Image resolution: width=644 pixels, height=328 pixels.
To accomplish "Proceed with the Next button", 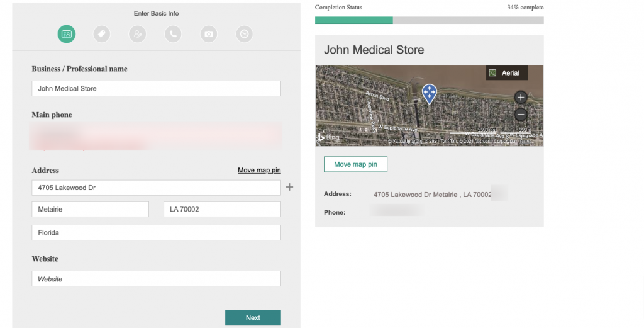I will point(253,318).
